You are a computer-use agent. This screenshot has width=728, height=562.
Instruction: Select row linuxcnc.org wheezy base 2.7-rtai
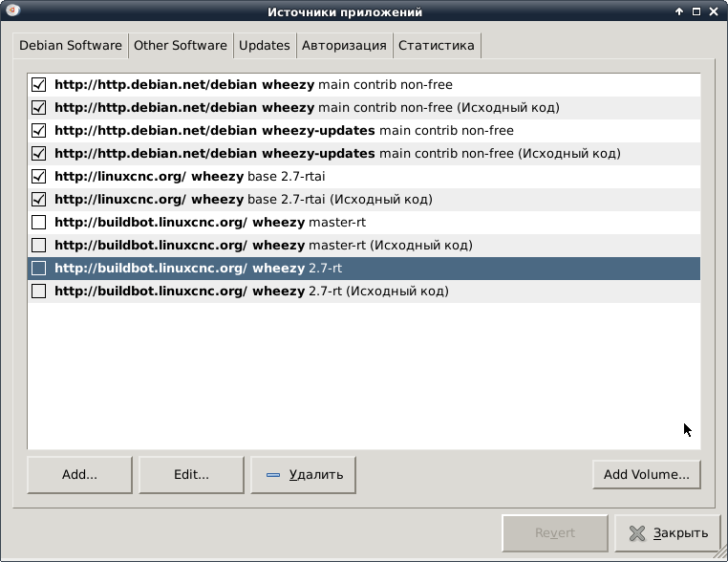pyautogui.click(x=364, y=177)
